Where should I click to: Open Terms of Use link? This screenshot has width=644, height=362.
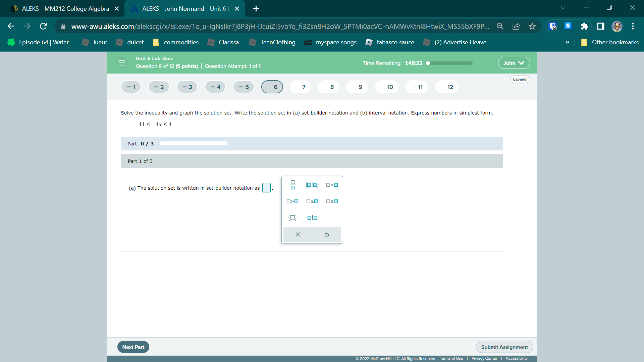[451, 359]
